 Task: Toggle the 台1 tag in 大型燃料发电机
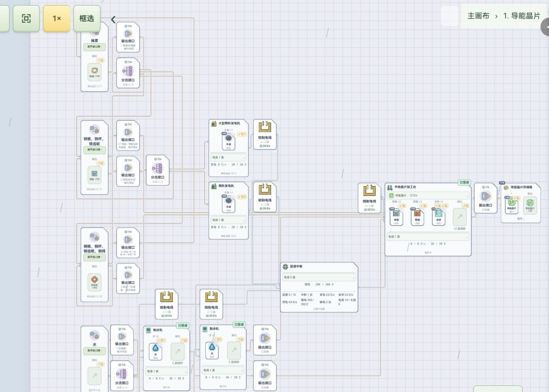(x=242, y=134)
